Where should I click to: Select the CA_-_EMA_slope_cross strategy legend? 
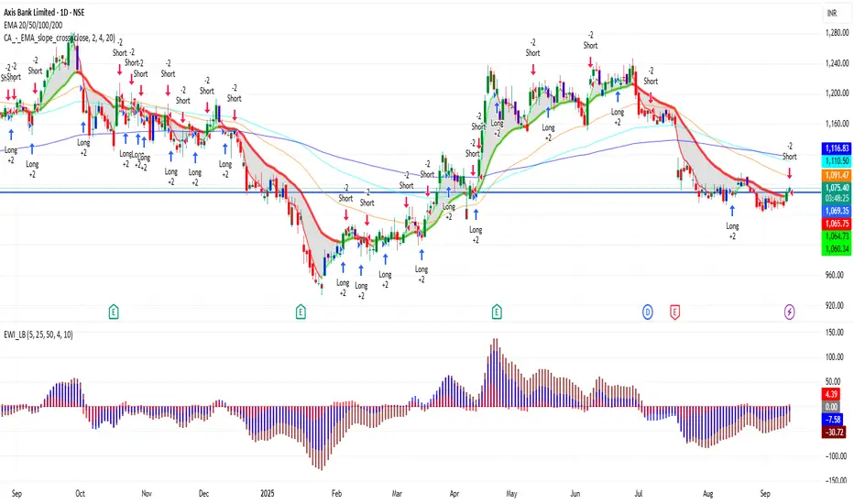click(60, 38)
